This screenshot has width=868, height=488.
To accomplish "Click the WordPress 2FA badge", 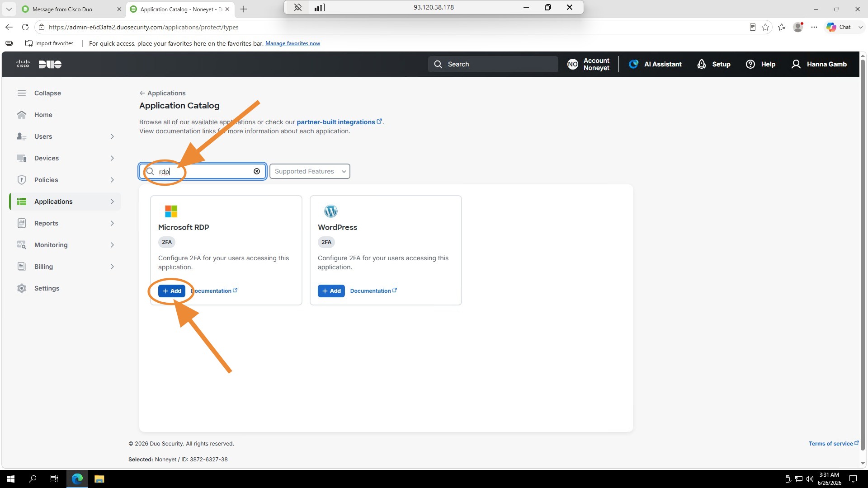I will 326,242.
